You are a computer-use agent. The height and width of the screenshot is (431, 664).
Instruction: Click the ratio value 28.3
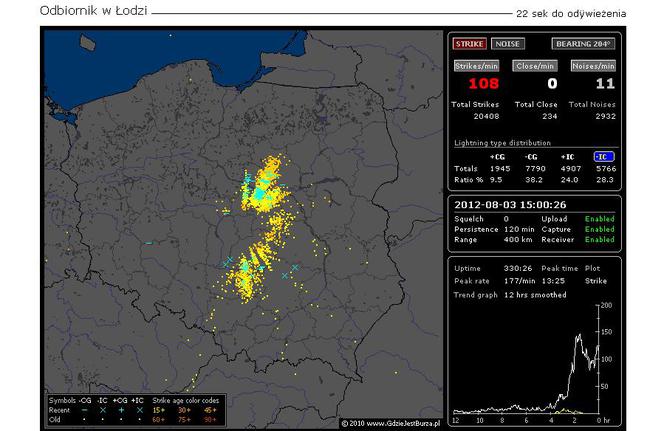605,180
